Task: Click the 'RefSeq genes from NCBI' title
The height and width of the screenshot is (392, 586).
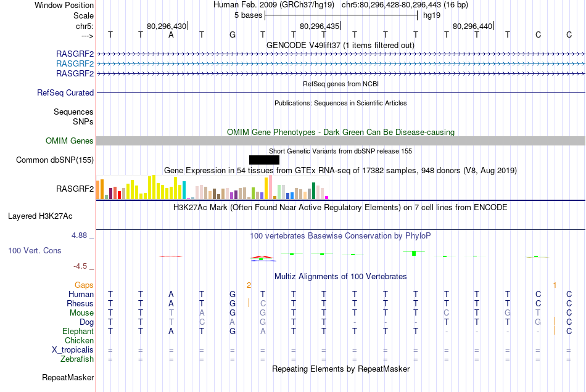Action: pos(340,84)
